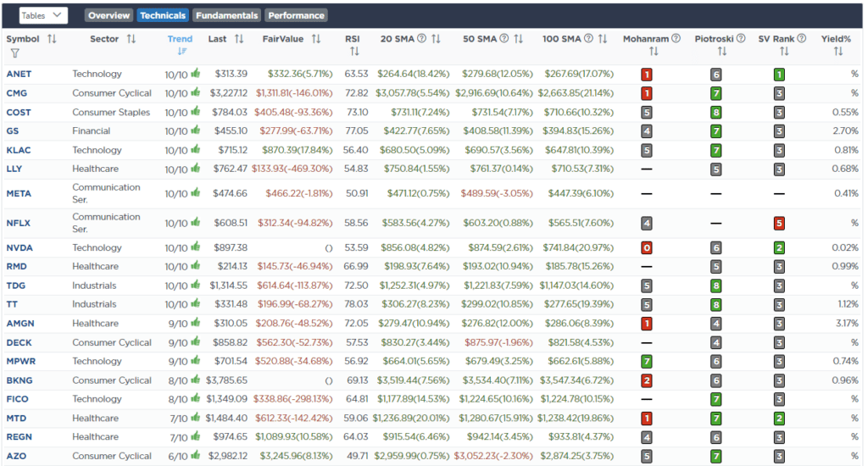Viewport: 868px width, 466px height.
Task: Open the DECK ticker link
Action: 19,342
